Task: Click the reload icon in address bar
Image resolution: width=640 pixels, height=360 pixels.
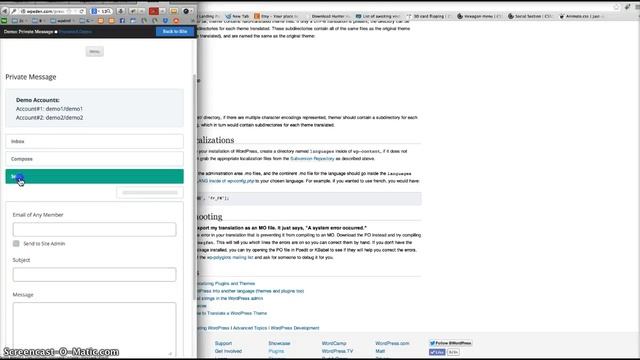Action: [82, 11]
